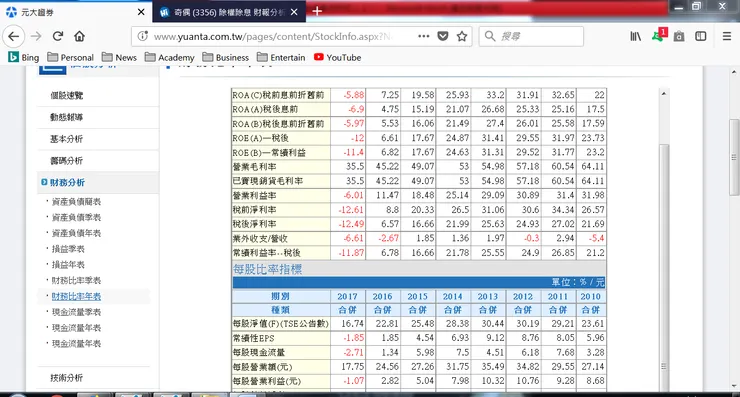Focus the 搜尋 search box
740x397 pixels.
531,36
